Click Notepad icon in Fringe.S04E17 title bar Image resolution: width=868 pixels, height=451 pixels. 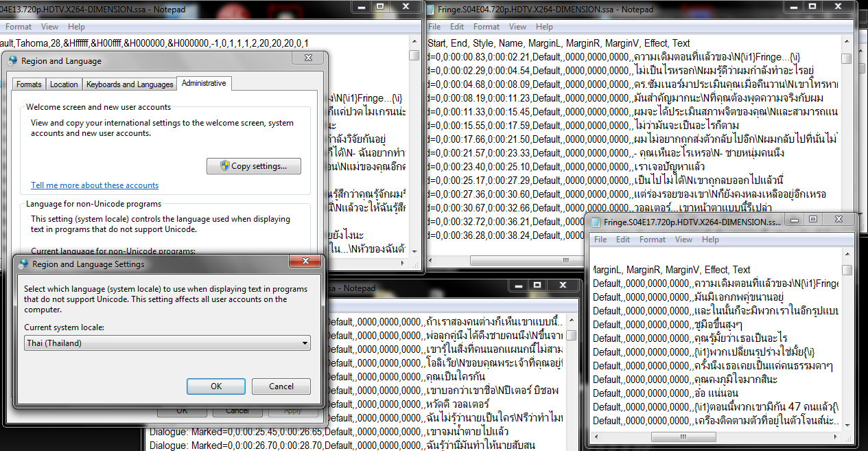pos(594,221)
